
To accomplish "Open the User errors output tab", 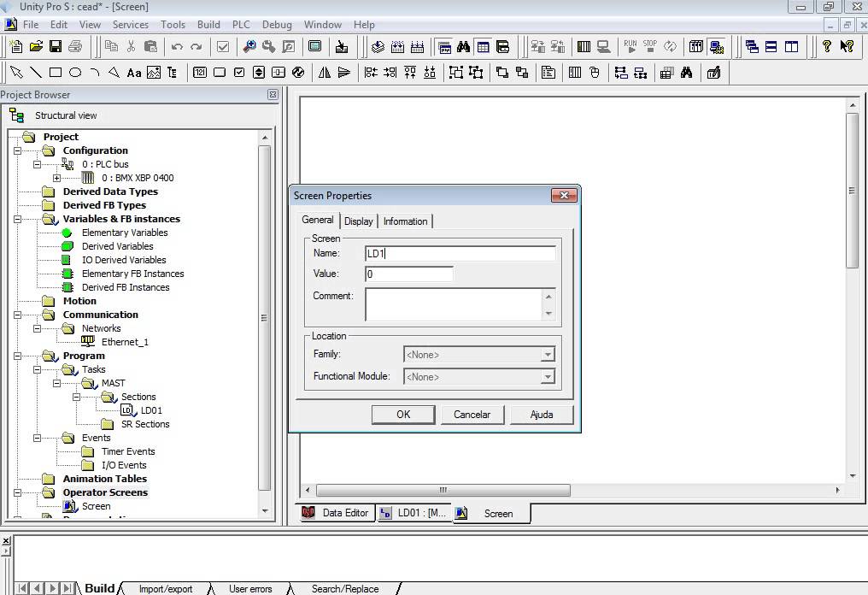I will click(250, 589).
